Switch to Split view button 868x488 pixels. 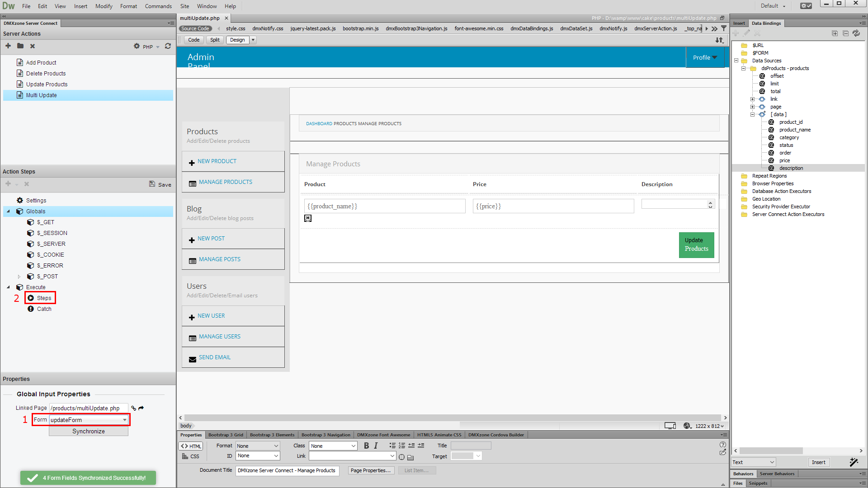coord(215,40)
